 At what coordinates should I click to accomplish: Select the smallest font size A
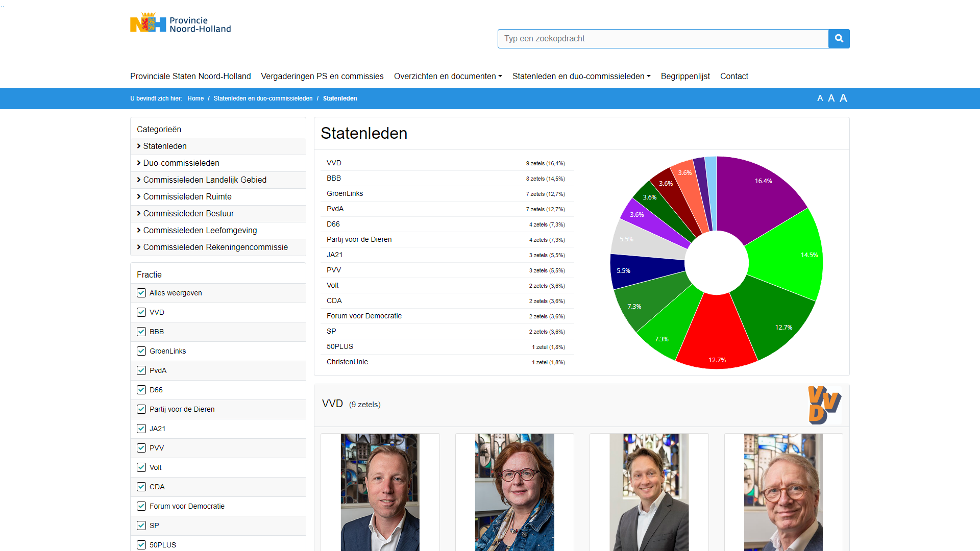click(x=820, y=98)
